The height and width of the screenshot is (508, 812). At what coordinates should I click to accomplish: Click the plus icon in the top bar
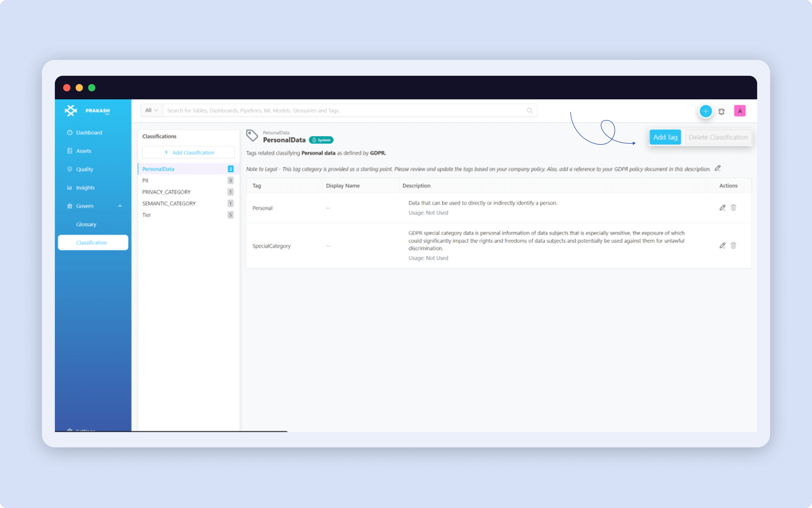point(706,111)
